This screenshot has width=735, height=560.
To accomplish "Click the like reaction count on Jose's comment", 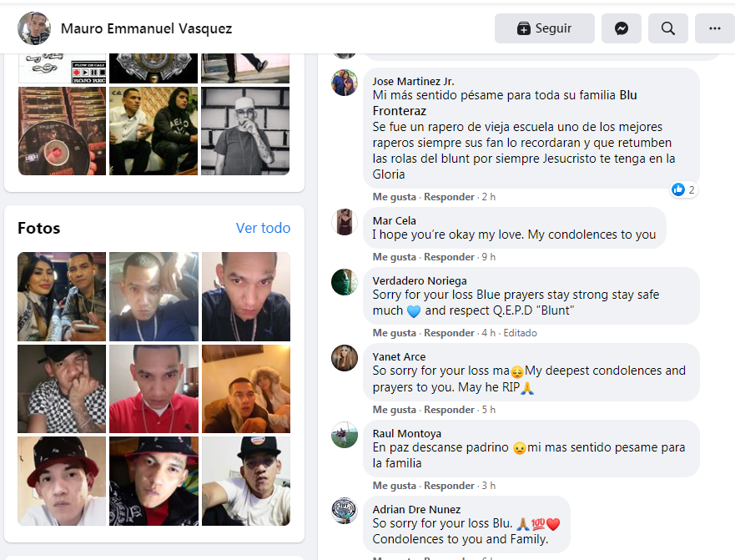I will pyautogui.click(x=684, y=189).
